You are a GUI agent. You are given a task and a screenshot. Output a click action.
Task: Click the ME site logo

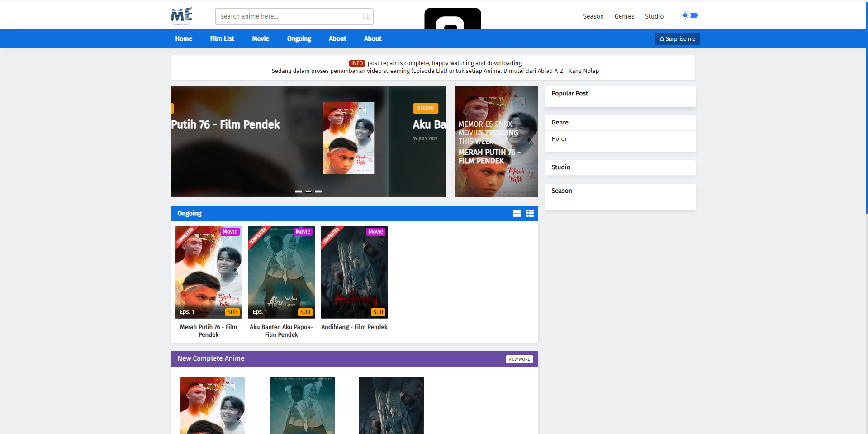pos(181,15)
